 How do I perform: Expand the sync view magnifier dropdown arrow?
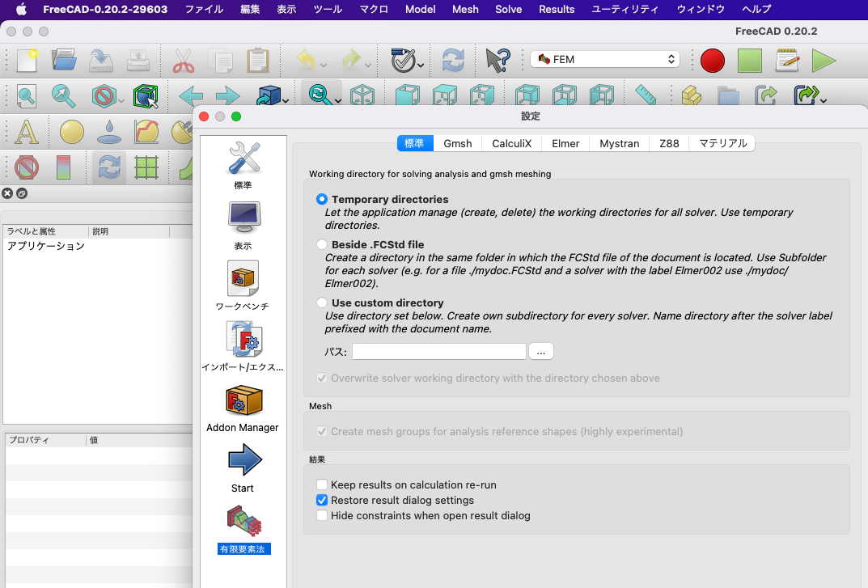coord(338,101)
